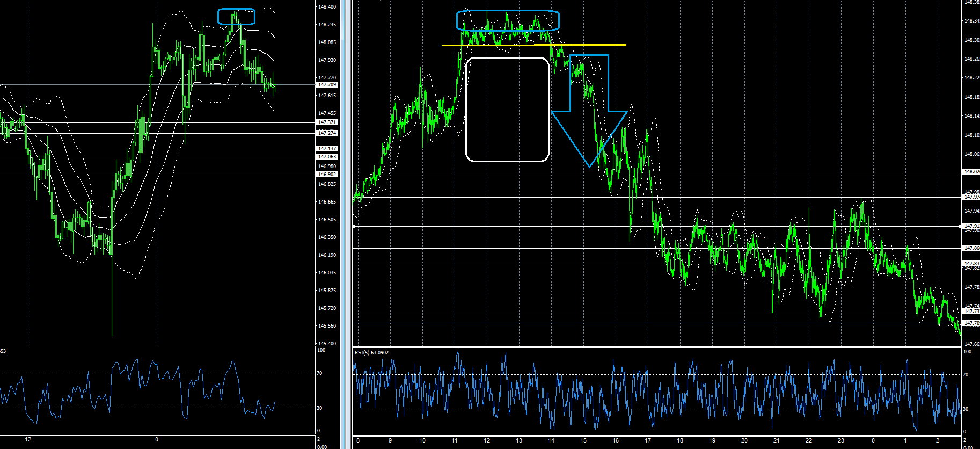Select the horizontal line price tag 146.902
980x449 pixels.
(327, 175)
